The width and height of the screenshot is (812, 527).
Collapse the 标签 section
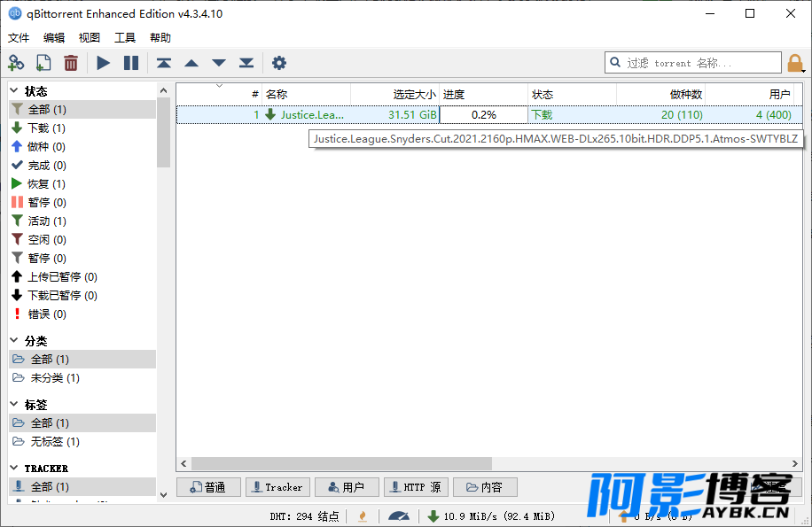coord(14,404)
